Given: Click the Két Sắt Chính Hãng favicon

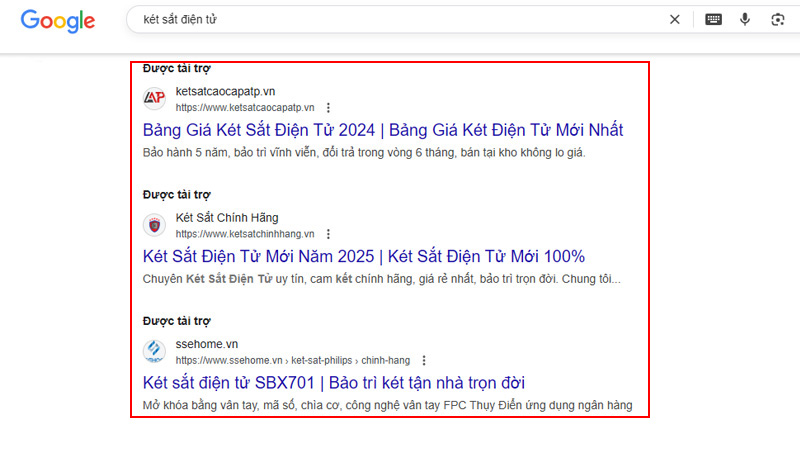Looking at the screenshot, I should point(154,225).
